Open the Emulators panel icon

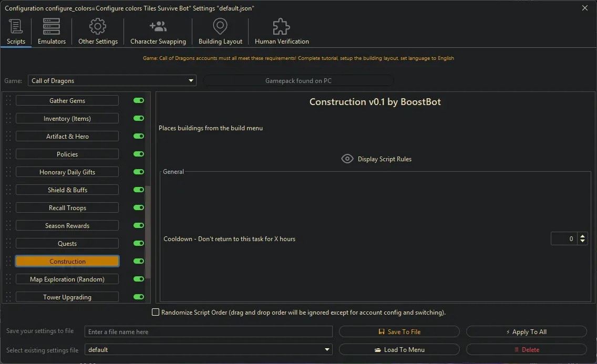[51, 26]
